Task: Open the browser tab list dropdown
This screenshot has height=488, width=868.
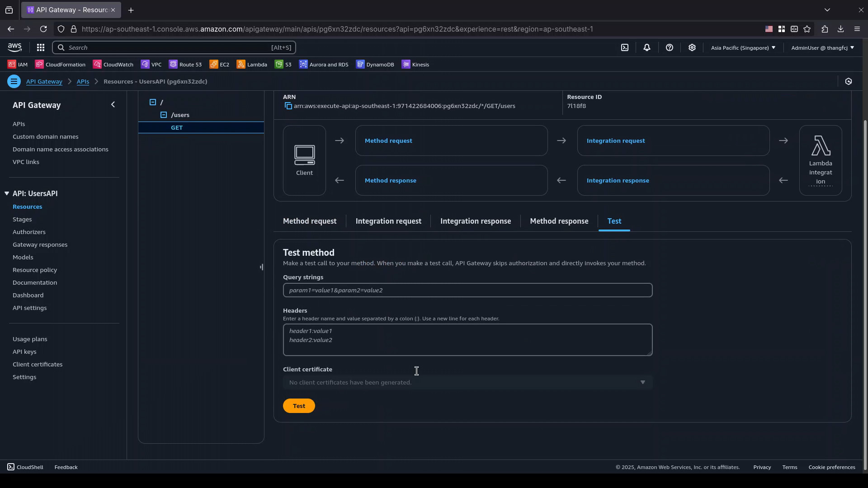Action: click(x=827, y=10)
